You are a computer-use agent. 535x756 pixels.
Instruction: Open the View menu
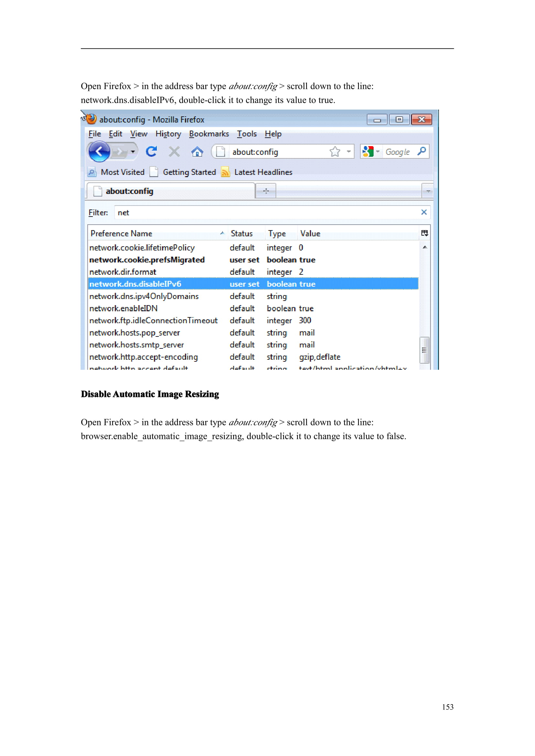point(139,134)
